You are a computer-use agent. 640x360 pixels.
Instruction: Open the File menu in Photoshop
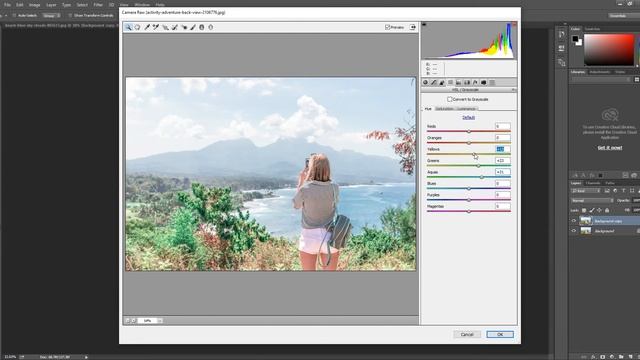pyautogui.click(x=7, y=5)
